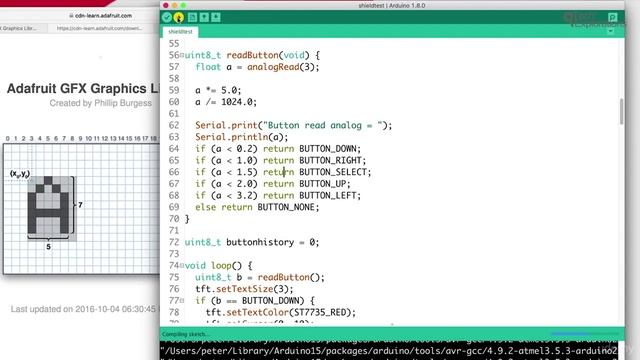Click line number 72 in gutter
Screen dimensions: 640x360
174,242
